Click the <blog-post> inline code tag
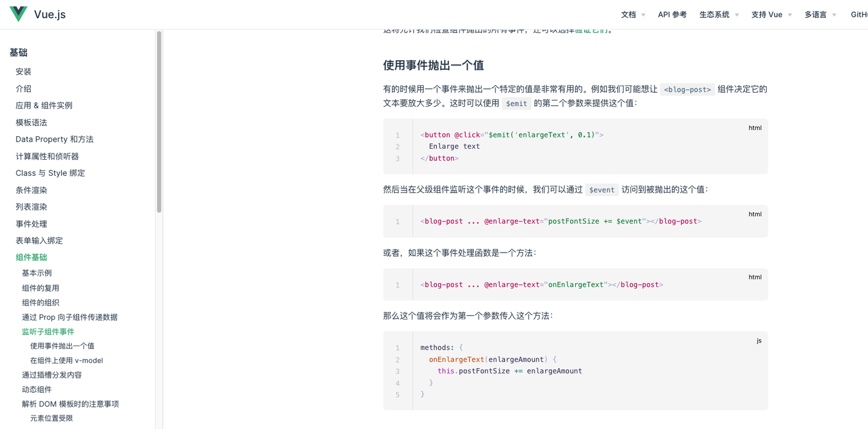 687,89
